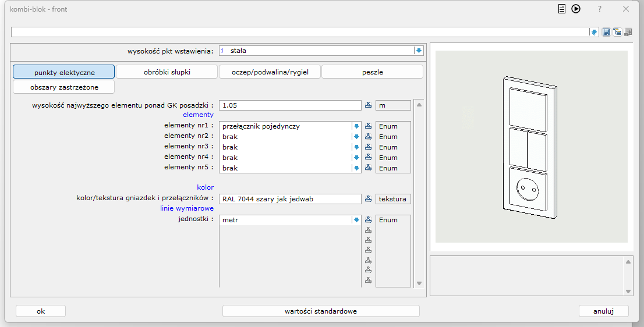Click the stamp icon beside RAL 7044 texture field
This screenshot has width=644, height=327.
tap(368, 199)
